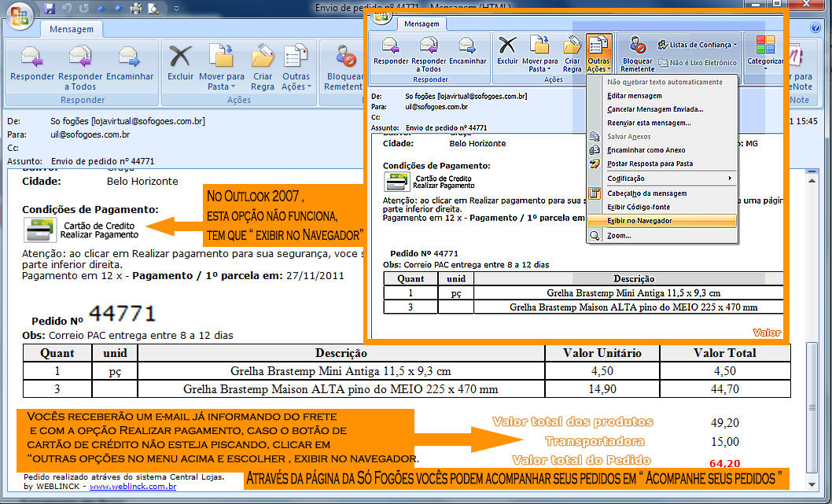Click the Valor Unitário column header
Viewport: 832px width, 504px height.
[602, 353]
